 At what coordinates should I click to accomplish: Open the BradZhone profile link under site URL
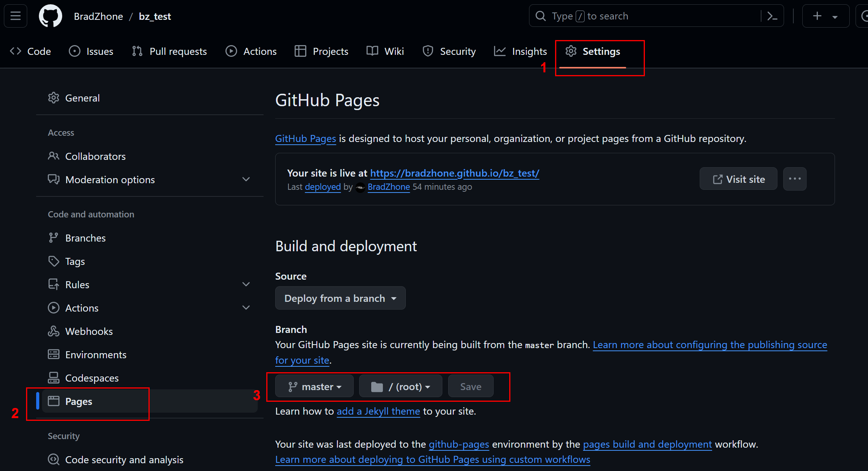[x=389, y=187]
